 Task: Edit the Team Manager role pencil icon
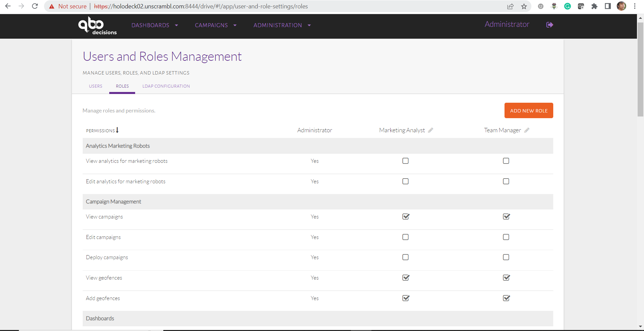(x=527, y=130)
